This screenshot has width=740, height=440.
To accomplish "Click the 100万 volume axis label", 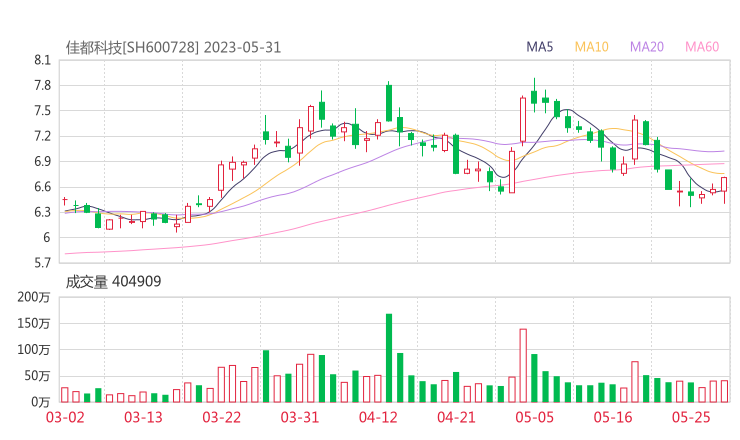I will point(34,350).
